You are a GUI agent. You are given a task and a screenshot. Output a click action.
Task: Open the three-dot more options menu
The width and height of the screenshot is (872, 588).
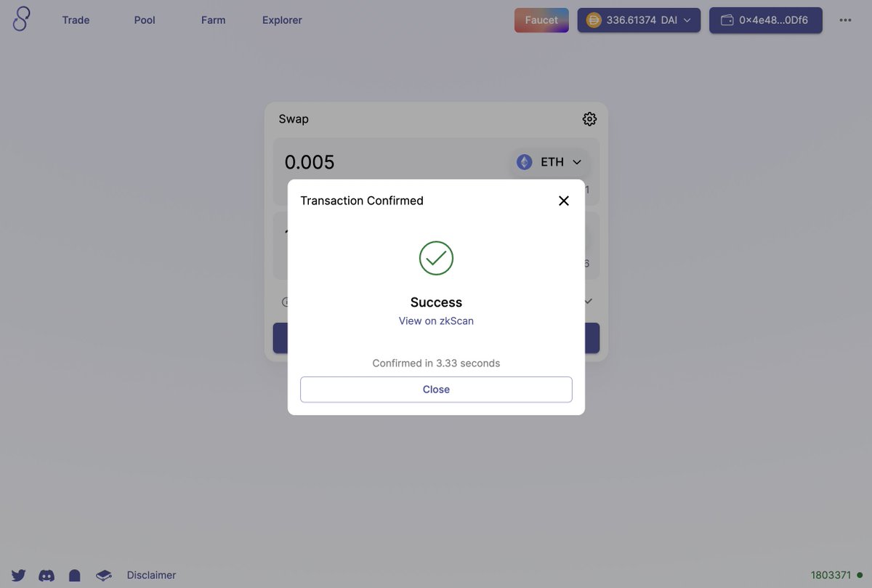(845, 20)
